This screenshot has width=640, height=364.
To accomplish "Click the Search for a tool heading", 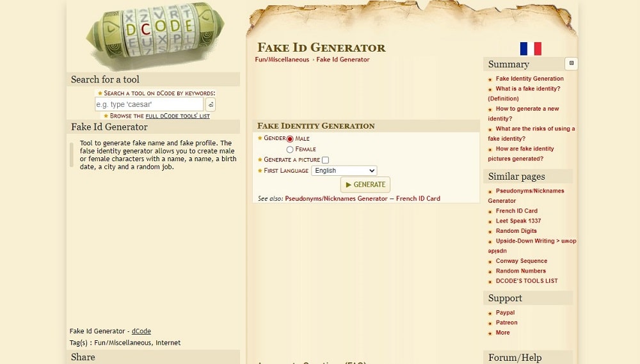I will tap(105, 79).
